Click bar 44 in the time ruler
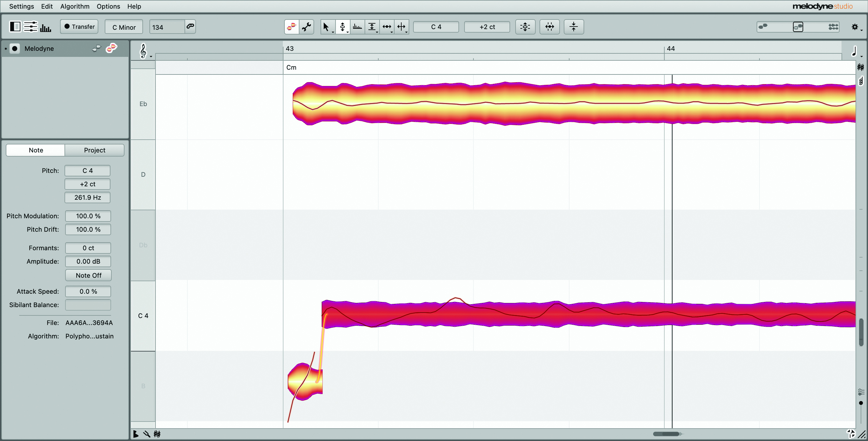The width and height of the screenshot is (868, 441). pos(670,49)
